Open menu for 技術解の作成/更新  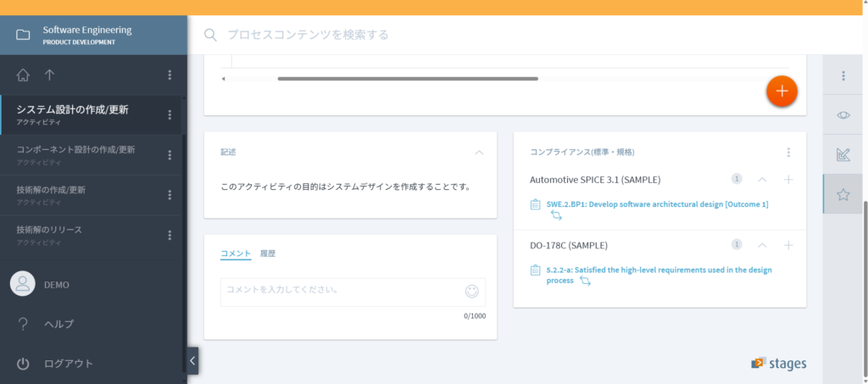pos(170,195)
